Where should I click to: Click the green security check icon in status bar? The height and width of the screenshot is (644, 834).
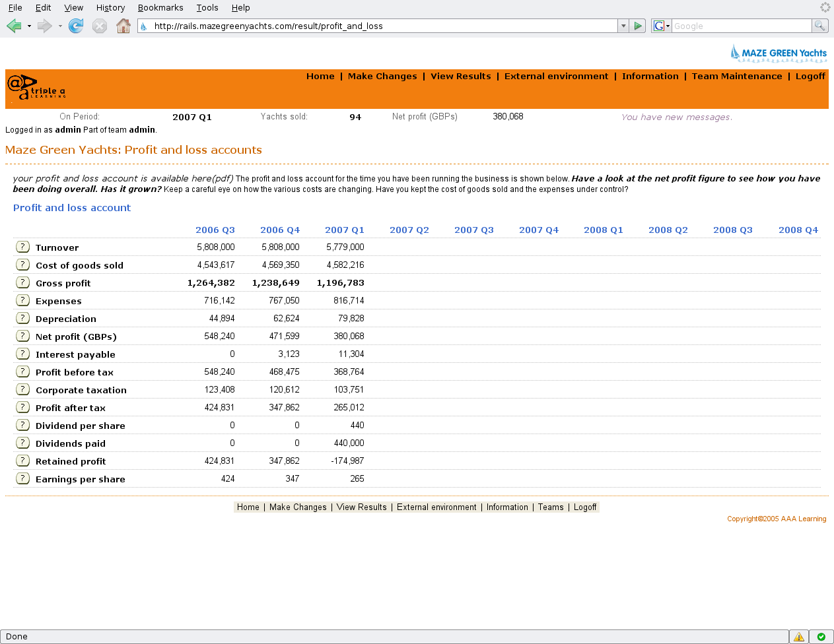tap(821, 636)
